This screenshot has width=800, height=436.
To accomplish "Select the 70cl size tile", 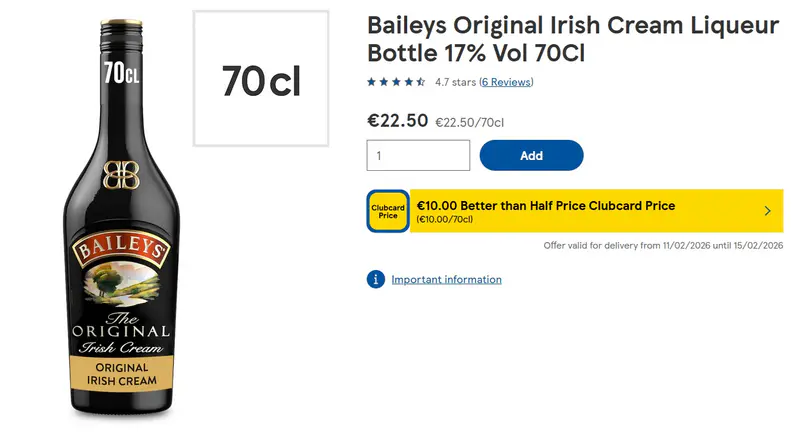I will [261, 79].
